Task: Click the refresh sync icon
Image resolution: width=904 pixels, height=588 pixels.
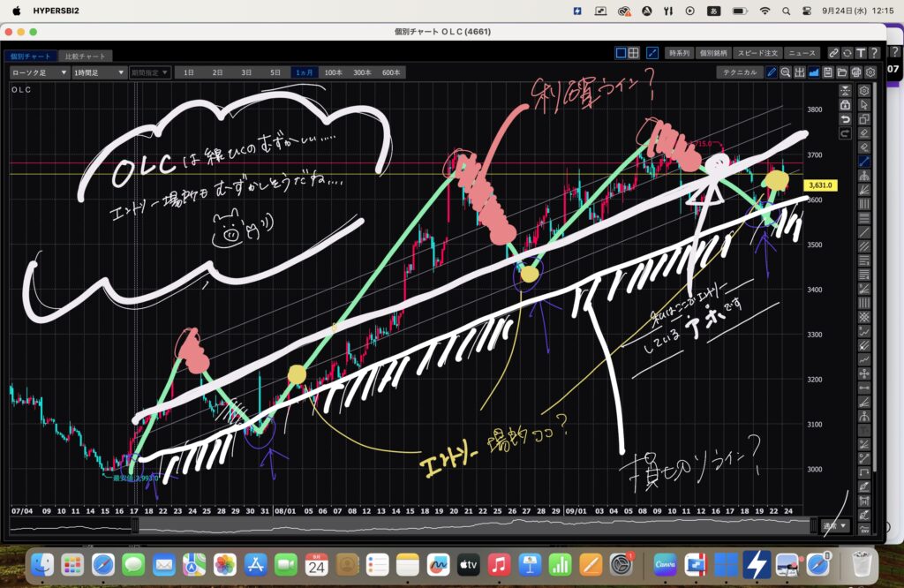Action: (x=847, y=53)
